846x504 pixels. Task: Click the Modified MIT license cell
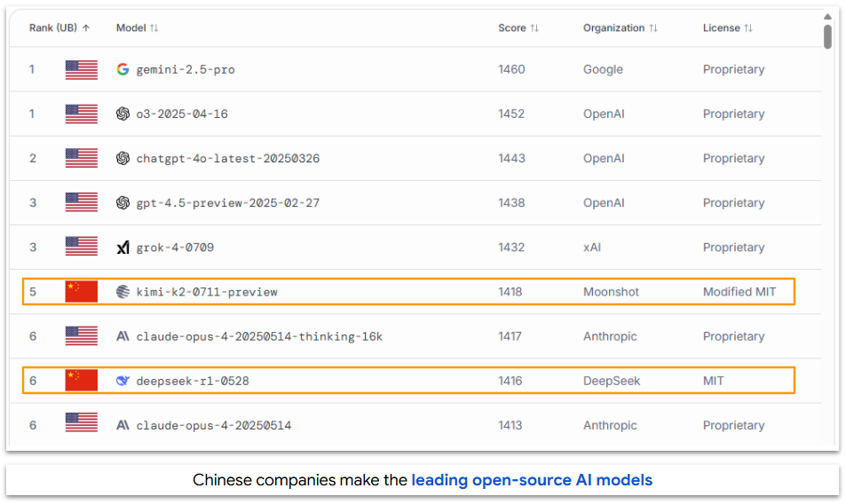click(x=739, y=292)
